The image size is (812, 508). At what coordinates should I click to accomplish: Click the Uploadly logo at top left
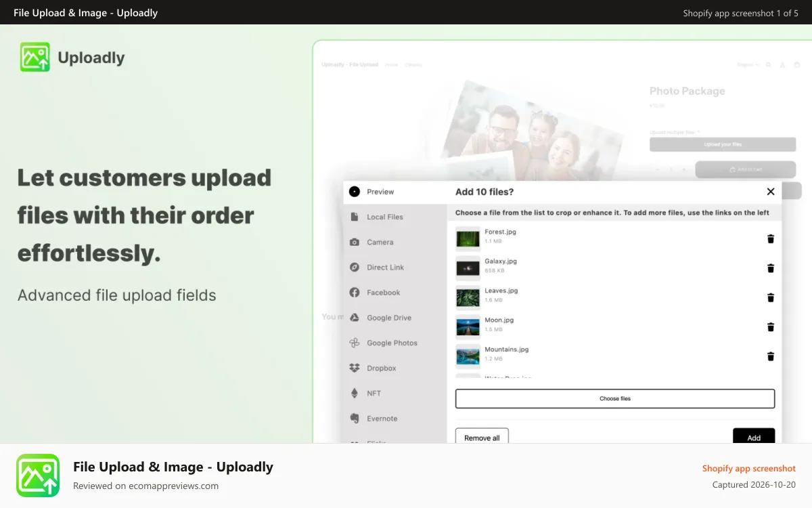tap(72, 58)
